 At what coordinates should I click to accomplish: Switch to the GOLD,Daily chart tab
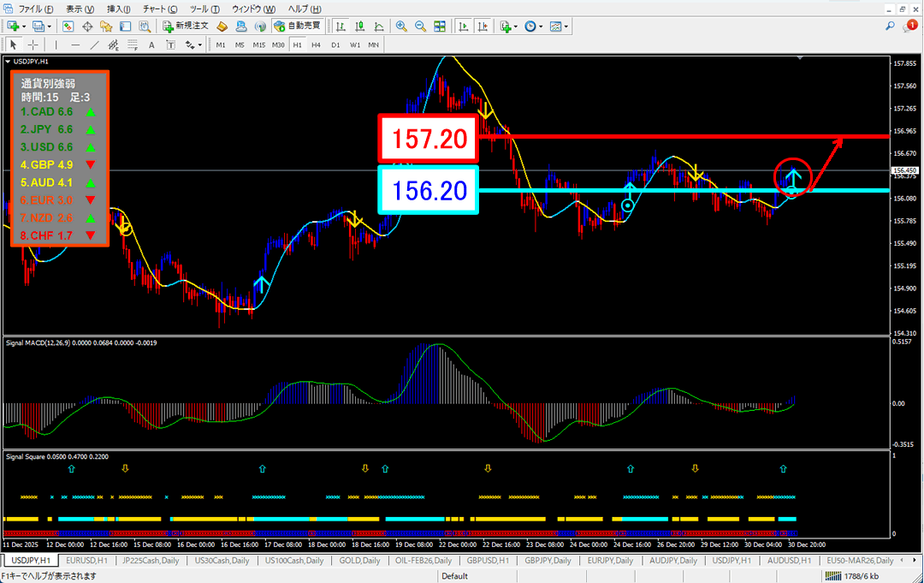359,560
